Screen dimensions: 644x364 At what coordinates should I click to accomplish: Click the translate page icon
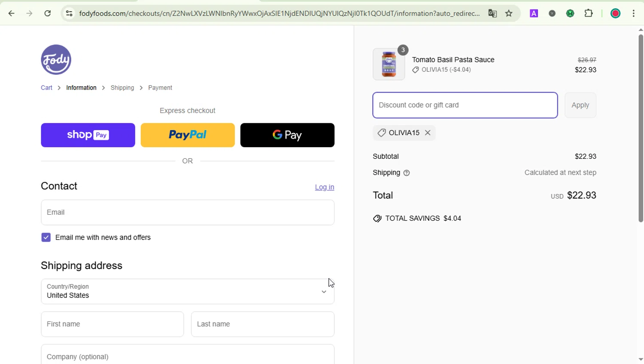[x=492, y=13]
